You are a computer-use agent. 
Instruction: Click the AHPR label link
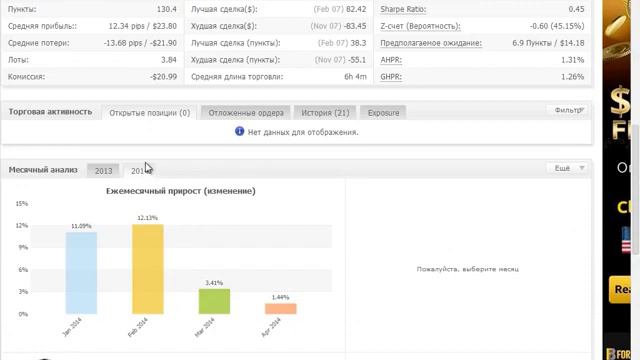[391, 60]
